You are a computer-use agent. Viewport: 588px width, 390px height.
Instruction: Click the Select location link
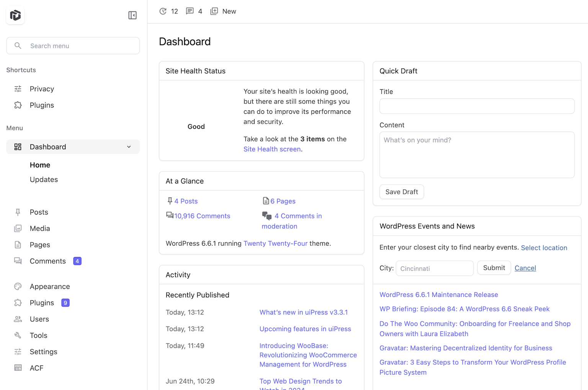pyautogui.click(x=544, y=248)
